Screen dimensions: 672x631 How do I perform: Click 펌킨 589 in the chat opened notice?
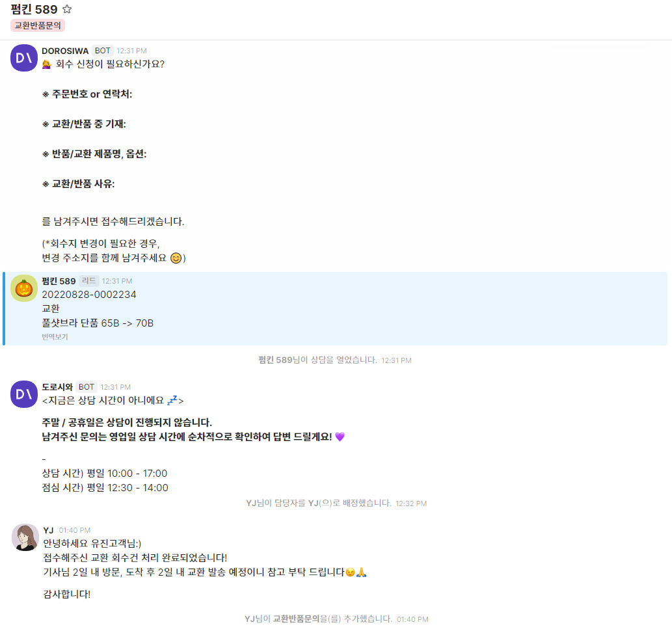(x=276, y=360)
